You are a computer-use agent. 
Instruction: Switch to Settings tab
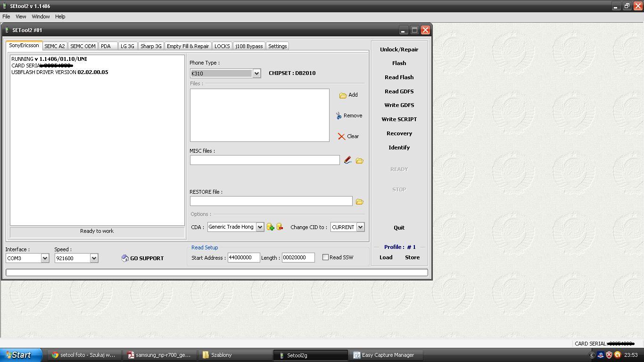(x=277, y=46)
